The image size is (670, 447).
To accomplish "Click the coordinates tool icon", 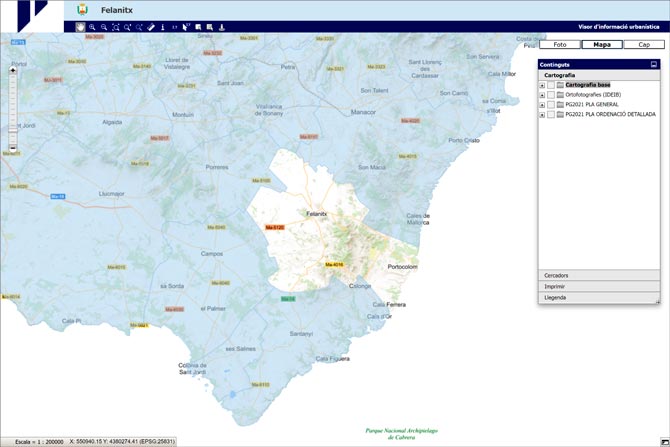I will point(174,27).
